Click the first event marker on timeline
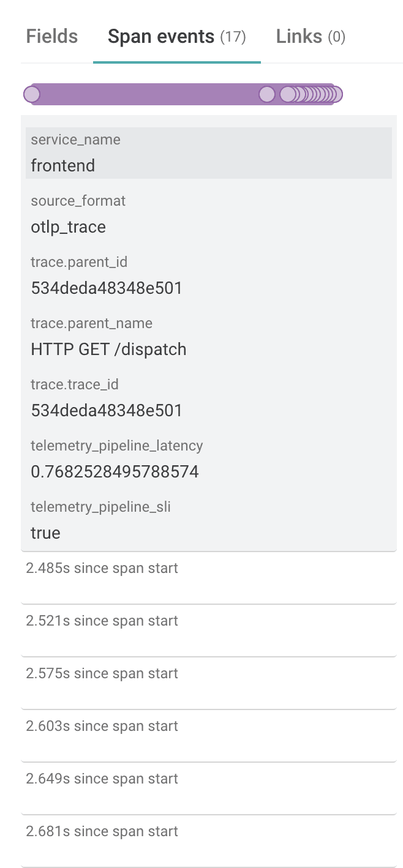Viewport: 403px width, 868px height. click(x=32, y=94)
